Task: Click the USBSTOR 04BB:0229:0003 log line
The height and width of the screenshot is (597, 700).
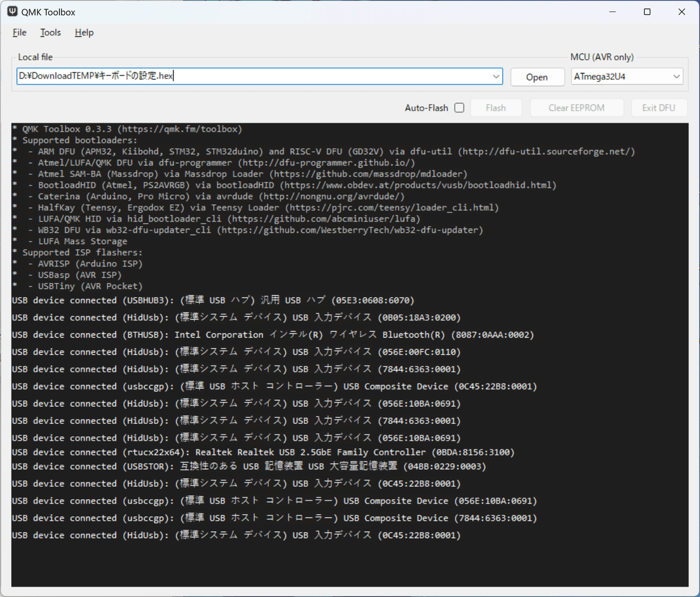Action: (249, 466)
